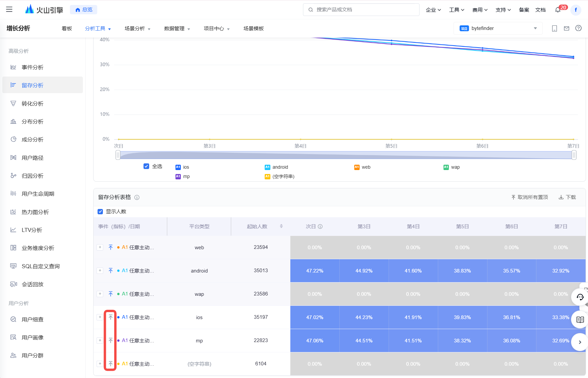Click info icon beside 留存分析表格

point(137,197)
